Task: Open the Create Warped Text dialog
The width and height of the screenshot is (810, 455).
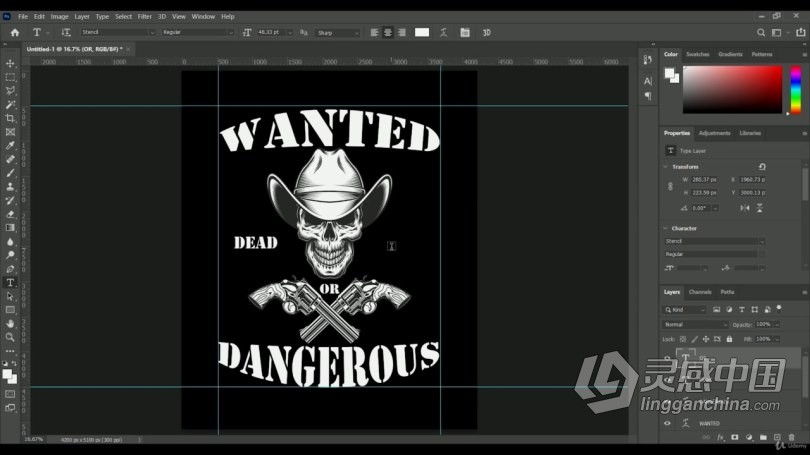Action: tap(443, 33)
